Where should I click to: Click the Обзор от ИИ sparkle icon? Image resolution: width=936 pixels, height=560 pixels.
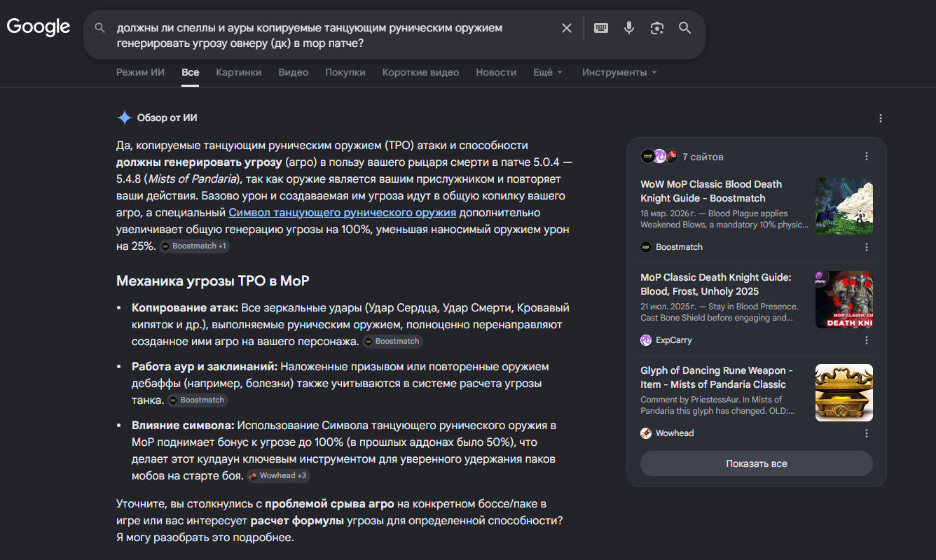(x=124, y=118)
